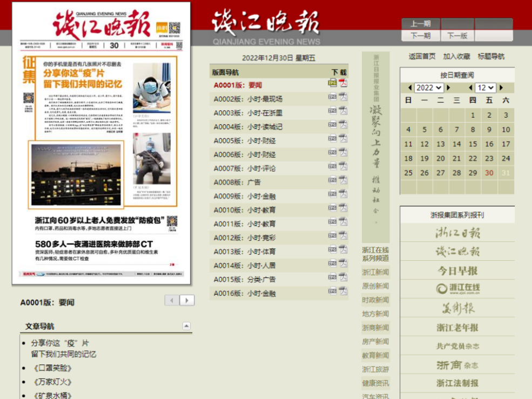The image size is (532, 399).
Task: Select December 1 in calendar
Action: tap(473, 116)
